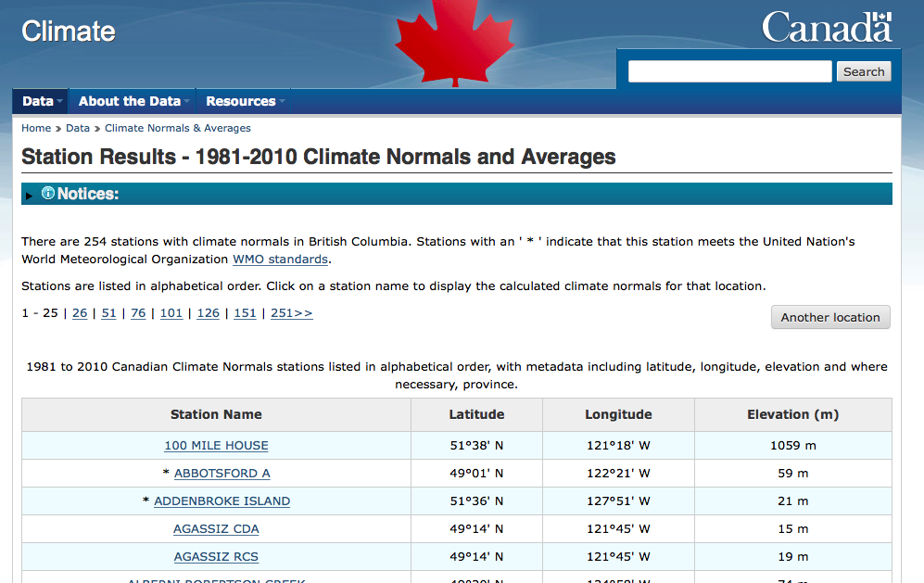Jump to results page starting at 26
Screen dimensions: 924x583
pyautogui.click(x=80, y=313)
